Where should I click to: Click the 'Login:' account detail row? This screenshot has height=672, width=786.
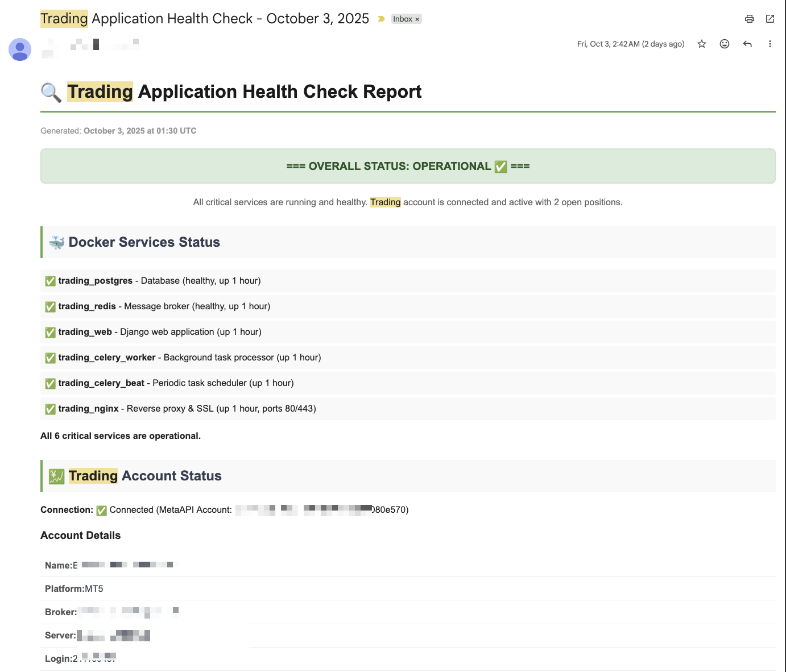pyautogui.click(x=408, y=658)
